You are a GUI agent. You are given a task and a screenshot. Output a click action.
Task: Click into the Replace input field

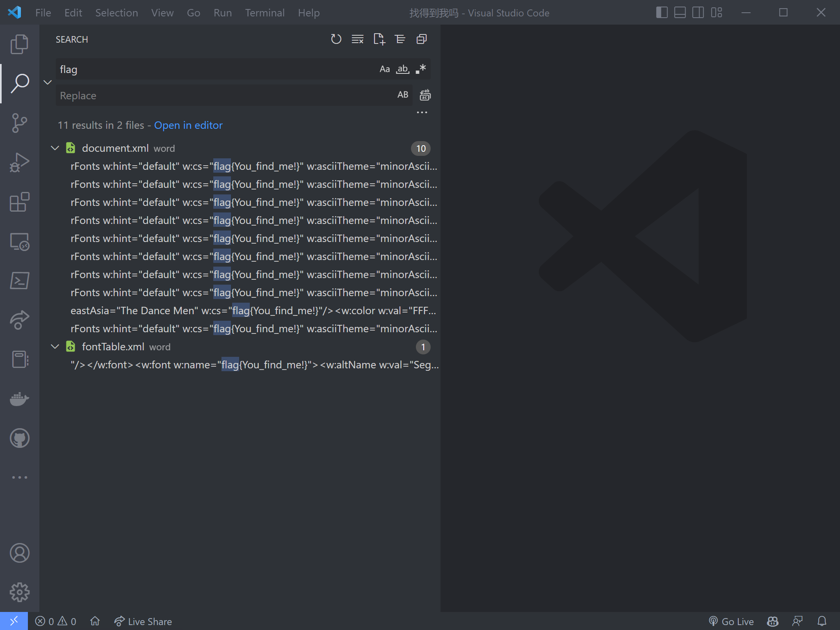pyautogui.click(x=221, y=96)
